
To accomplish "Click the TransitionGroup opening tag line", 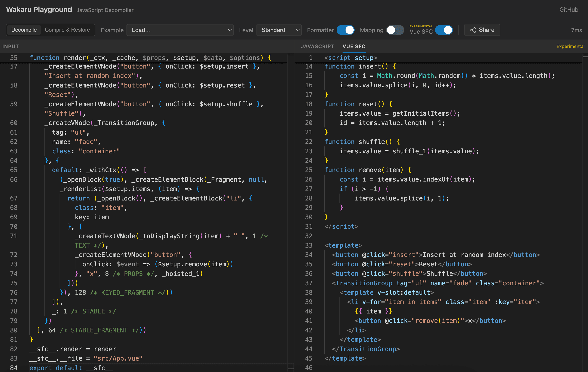I will point(438,283).
